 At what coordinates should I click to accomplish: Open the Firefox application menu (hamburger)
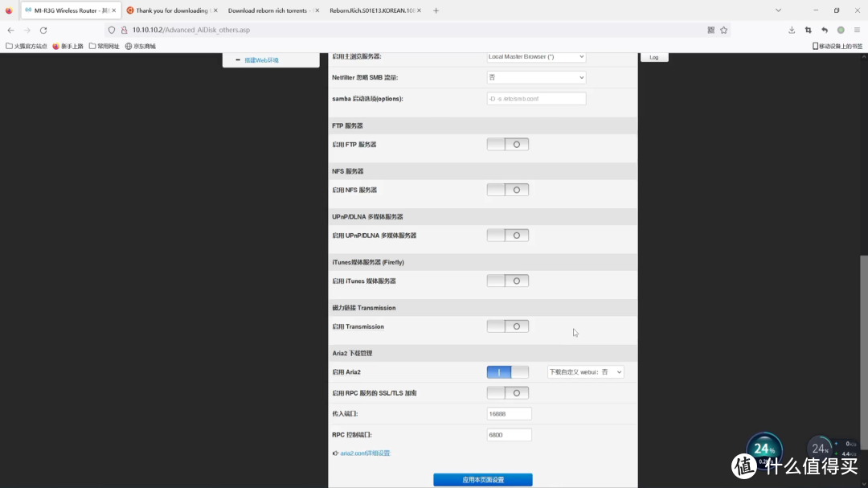pos(857,30)
